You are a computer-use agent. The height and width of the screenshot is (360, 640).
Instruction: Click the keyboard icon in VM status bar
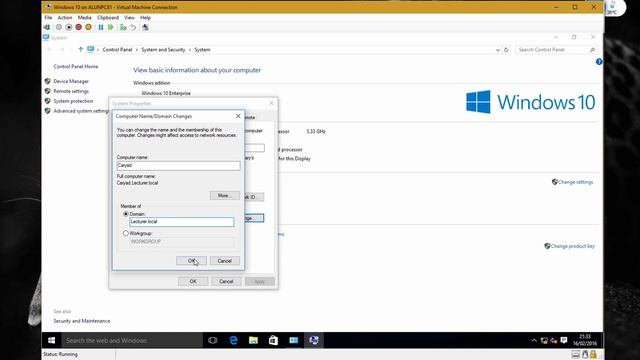pos(576,354)
